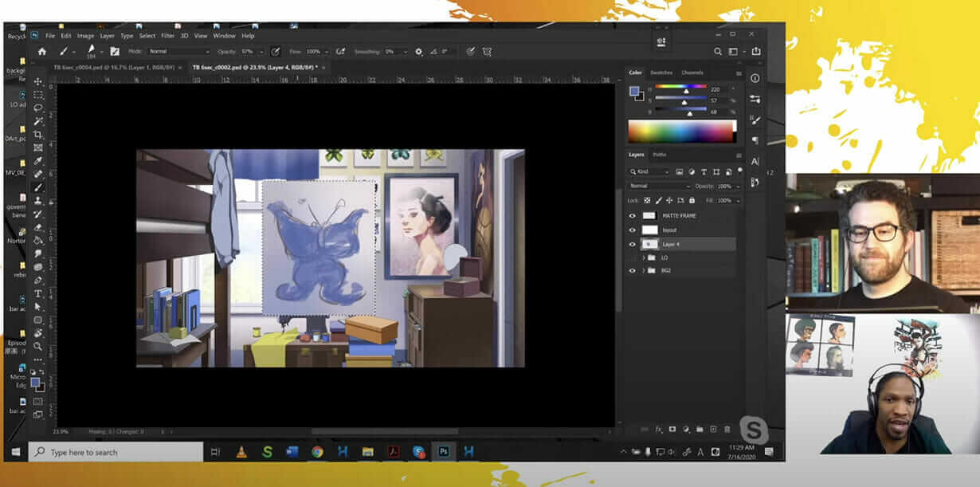Toggle lock all padlock icon
The height and width of the screenshot is (487, 980).
click(692, 200)
